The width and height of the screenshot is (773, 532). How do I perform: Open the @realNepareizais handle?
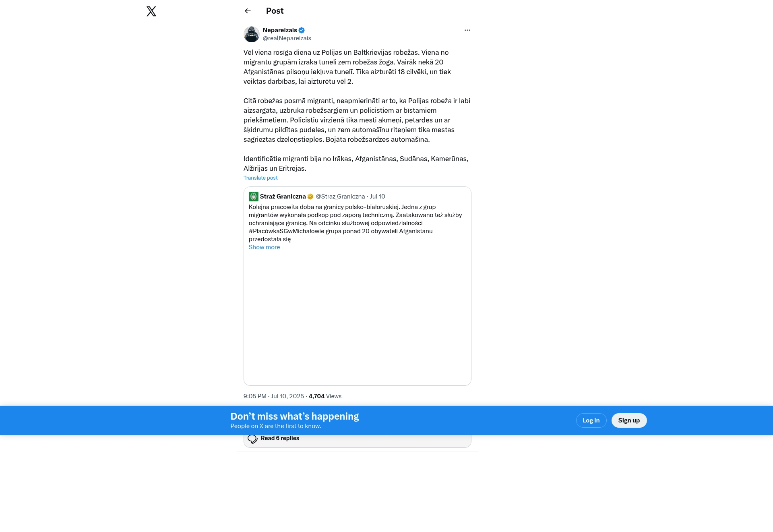pos(287,38)
